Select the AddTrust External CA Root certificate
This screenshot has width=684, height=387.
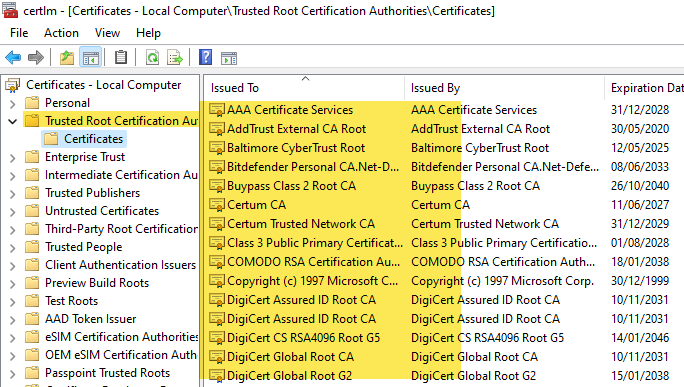coord(296,129)
